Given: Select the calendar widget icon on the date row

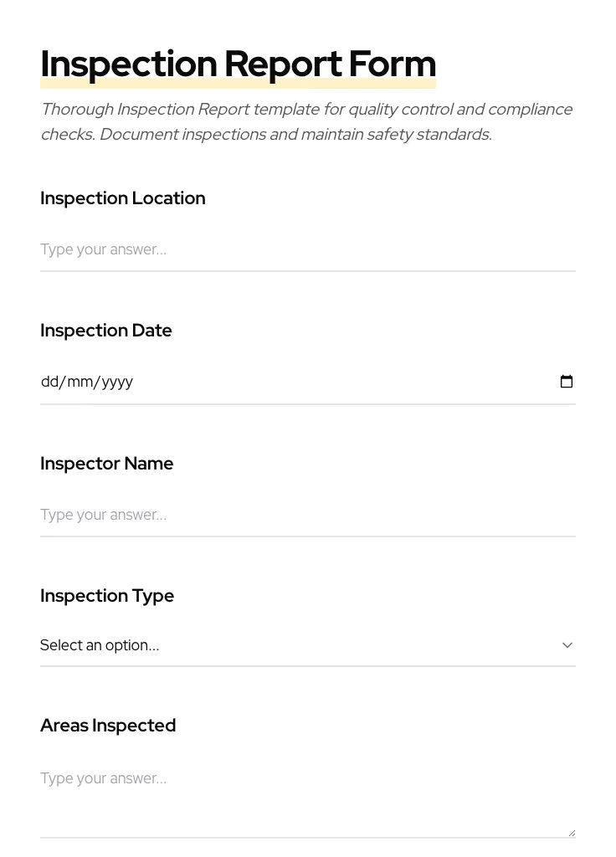Looking at the screenshot, I should tap(567, 382).
